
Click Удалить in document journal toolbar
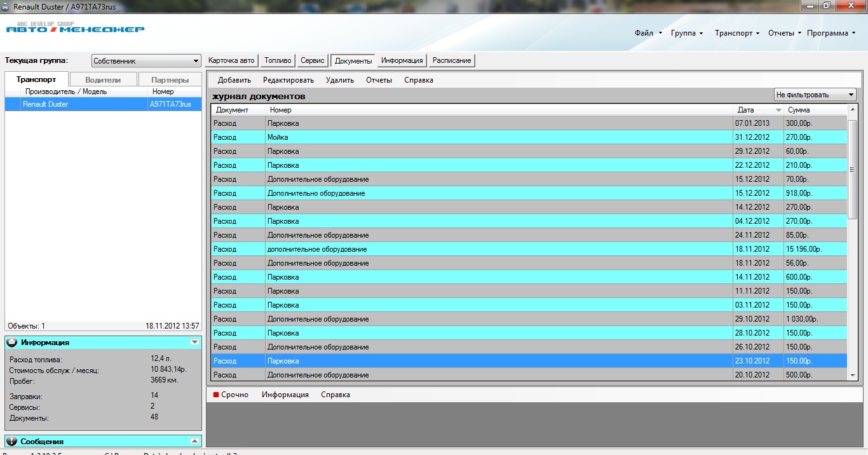click(339, 80)
